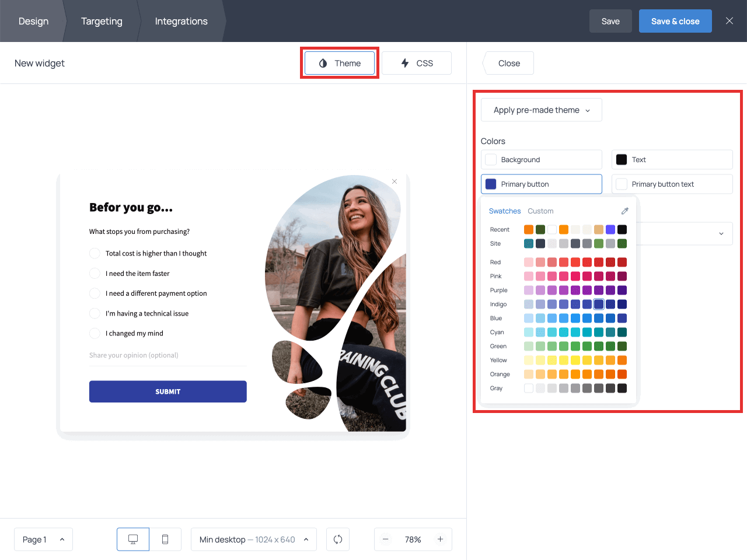The width and height of the screenshot is (747, 560).
Task: Zoom out with the minus icon
Action: coord(386,540)
